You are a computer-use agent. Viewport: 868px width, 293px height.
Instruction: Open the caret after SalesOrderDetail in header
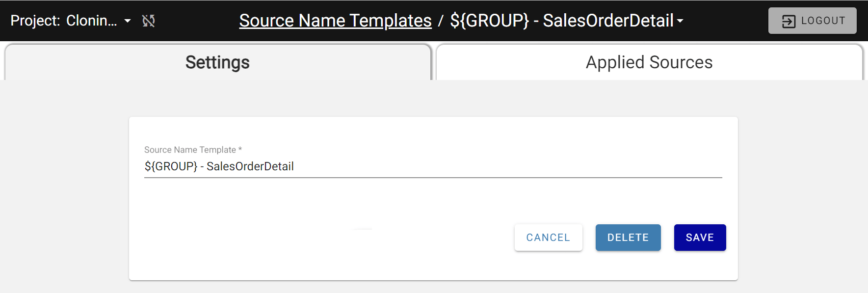pos(680,21)
